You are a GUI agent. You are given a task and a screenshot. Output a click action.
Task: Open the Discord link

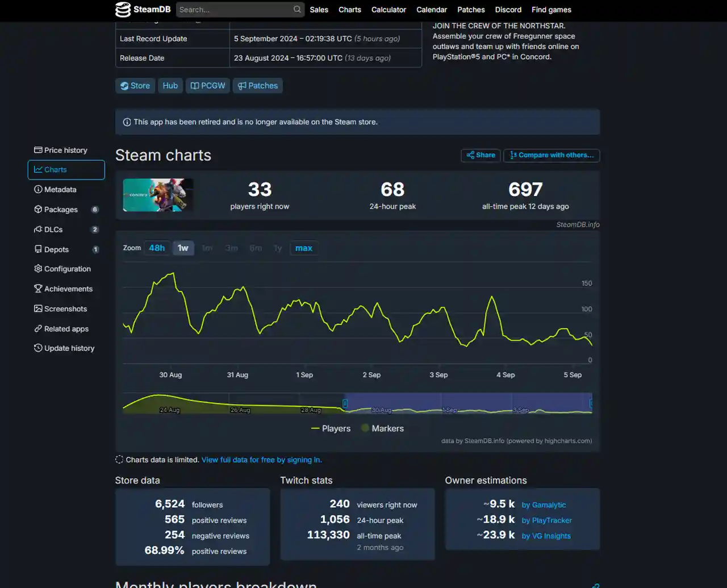pyautogui.click(x=508, y=10)
